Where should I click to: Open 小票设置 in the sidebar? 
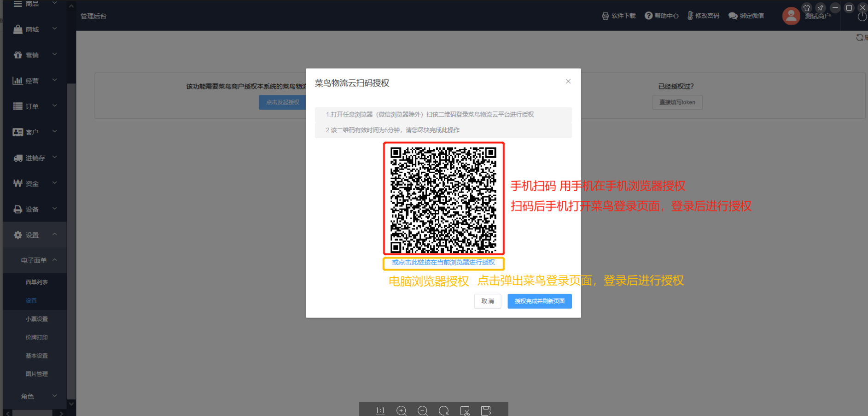click(37, 319)
